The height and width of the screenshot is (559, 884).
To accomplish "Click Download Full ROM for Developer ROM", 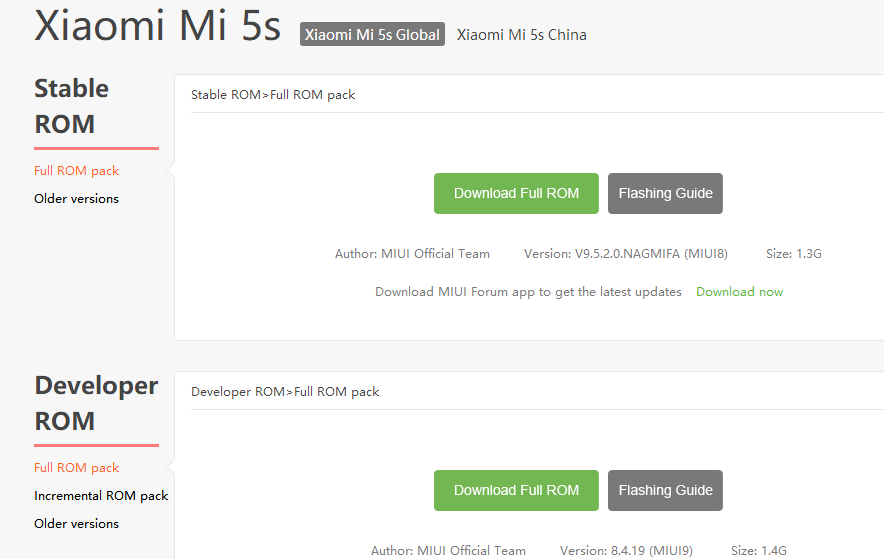I will [x=516, y=490].
